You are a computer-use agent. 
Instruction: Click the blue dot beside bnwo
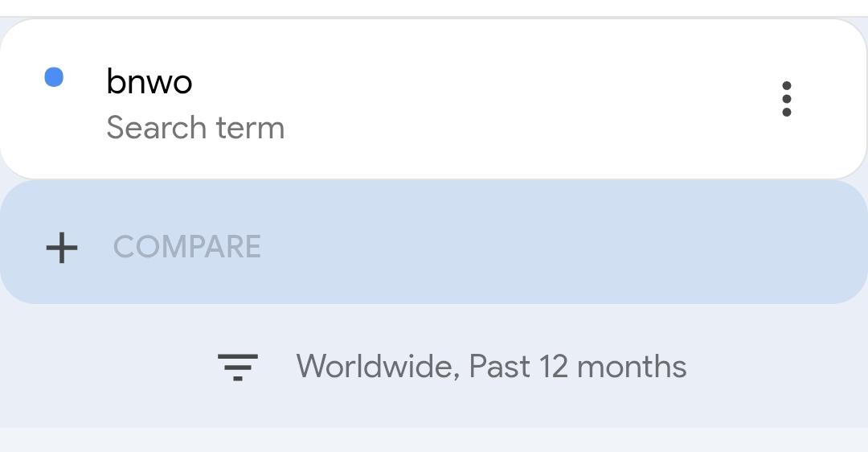pos(54,77)
